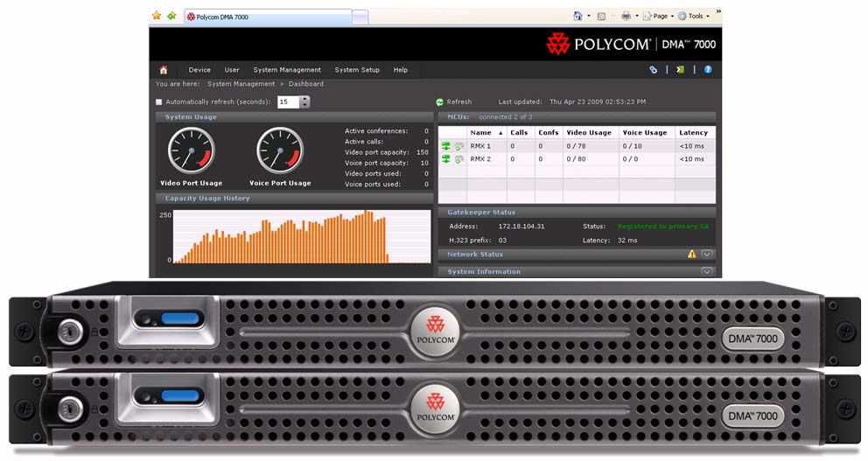Increase refresh seconds with the up arrow
The image size is (868, 461).
coord(305,99)
